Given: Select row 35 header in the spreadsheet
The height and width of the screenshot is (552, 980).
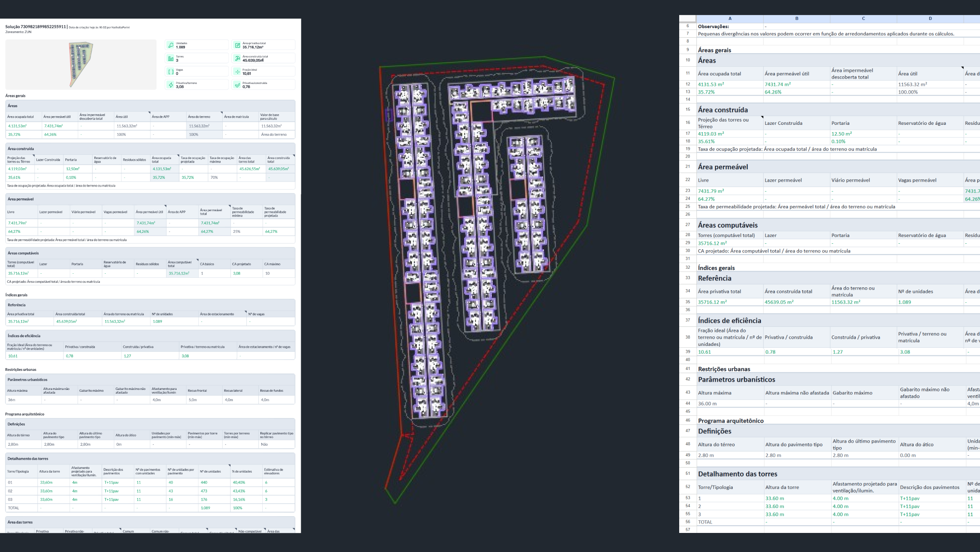Looking at the screenshot, I should [688, 302].
